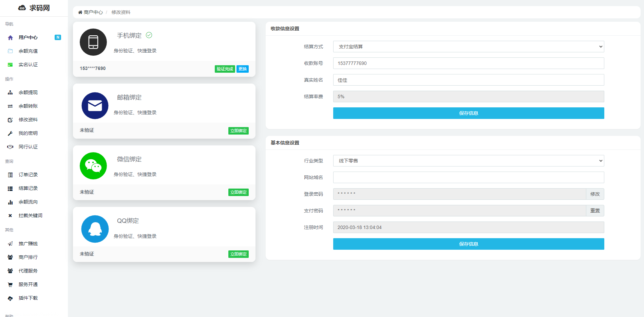
Task: Click 未验证 status under 微信绑定
Action: [x=87, y=192]
